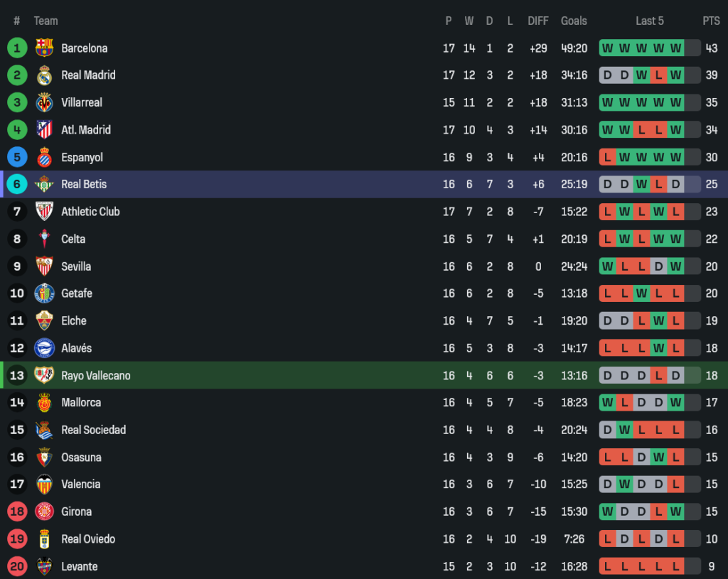Viewport: 728px width, 579px height.
Task: Click the Levante club crest
Action: click(44, 566)
